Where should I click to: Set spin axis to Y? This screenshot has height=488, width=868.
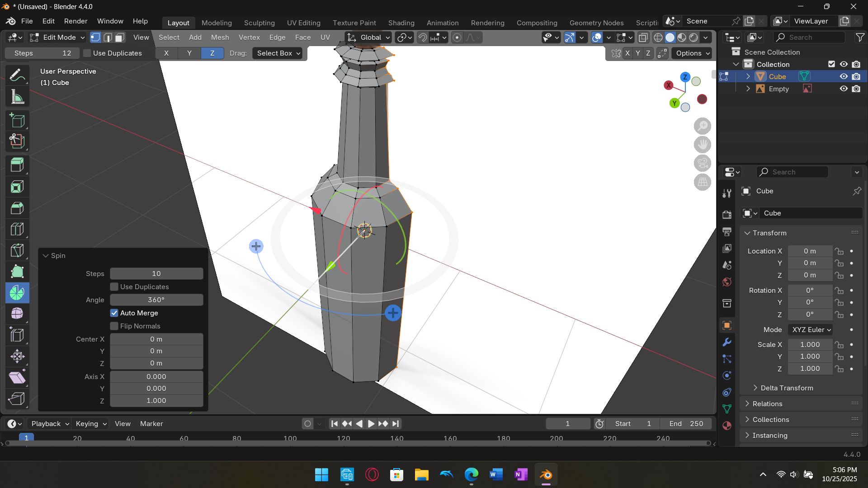[x=189, y=53]
